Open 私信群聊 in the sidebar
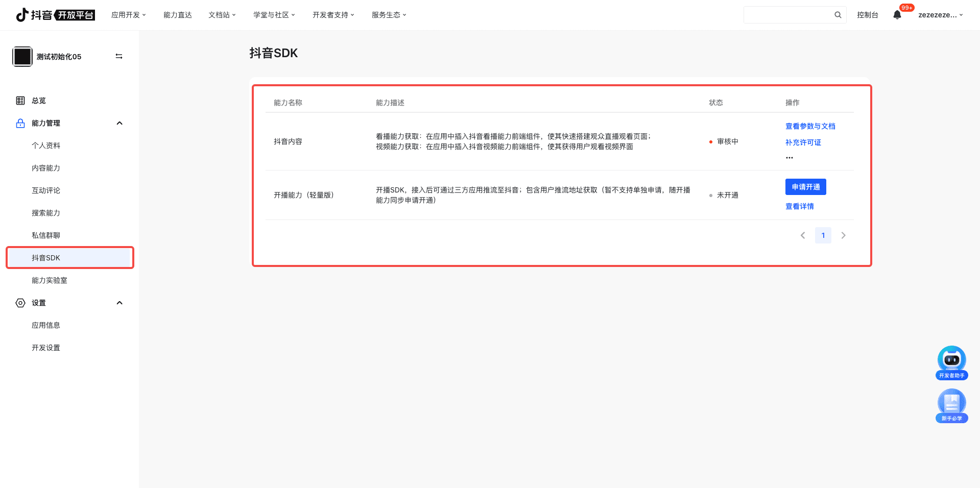 coord(46,235)
